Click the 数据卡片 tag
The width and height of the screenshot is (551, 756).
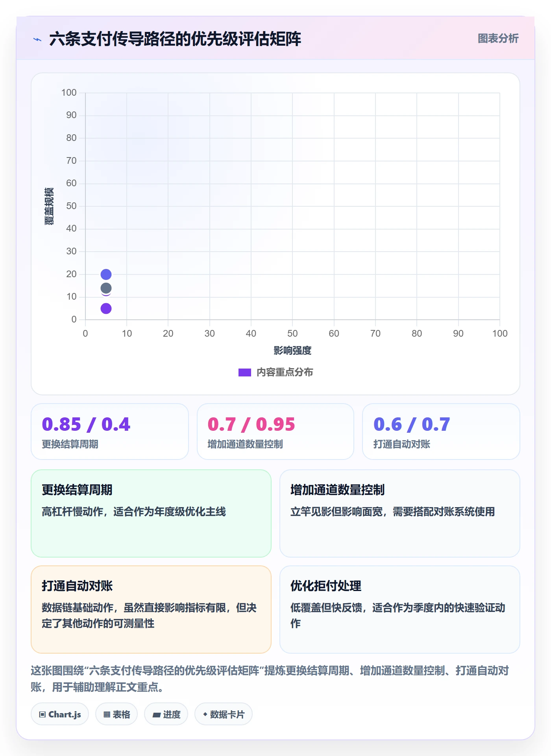pyautogui.click(x=224, y=714)
